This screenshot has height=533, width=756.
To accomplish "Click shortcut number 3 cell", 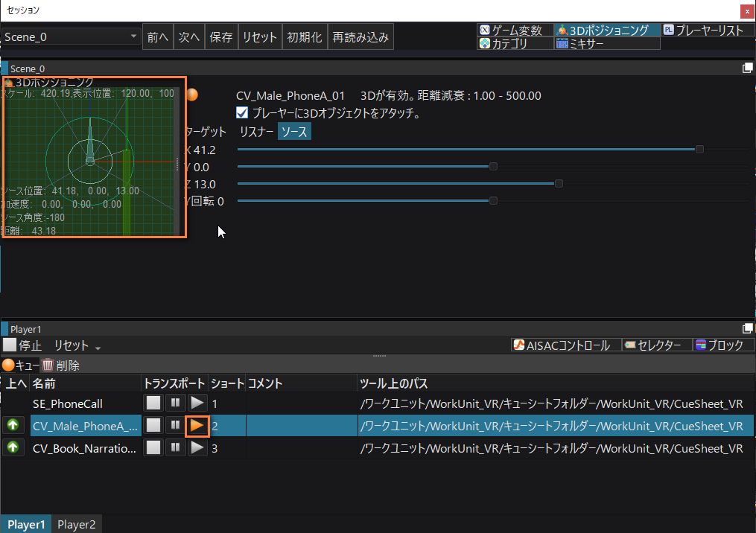I will (227, 448).
